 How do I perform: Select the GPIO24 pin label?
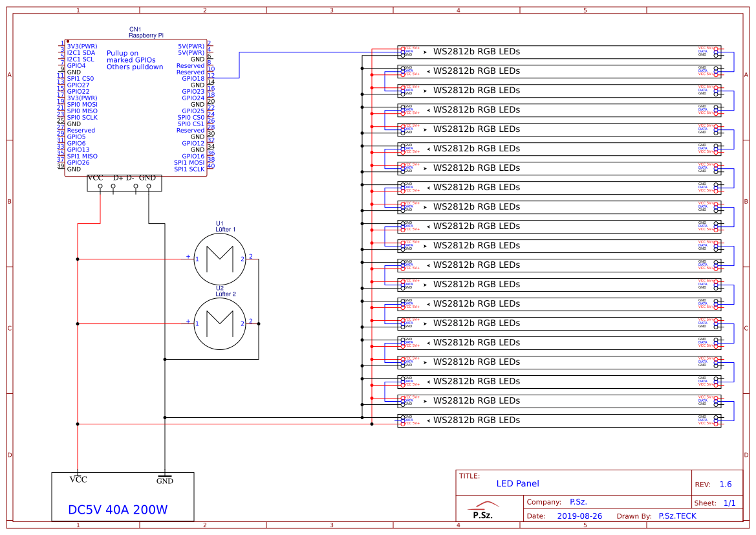coord(193,98)
